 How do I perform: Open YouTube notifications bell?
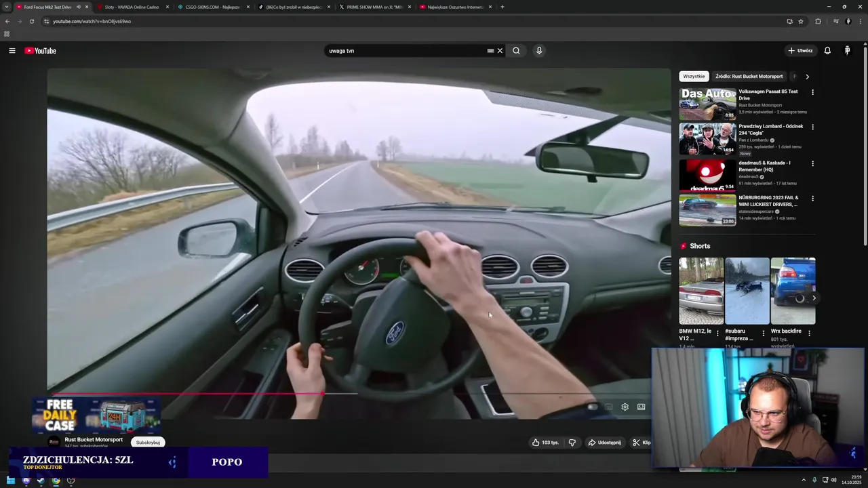click(827, 51)
